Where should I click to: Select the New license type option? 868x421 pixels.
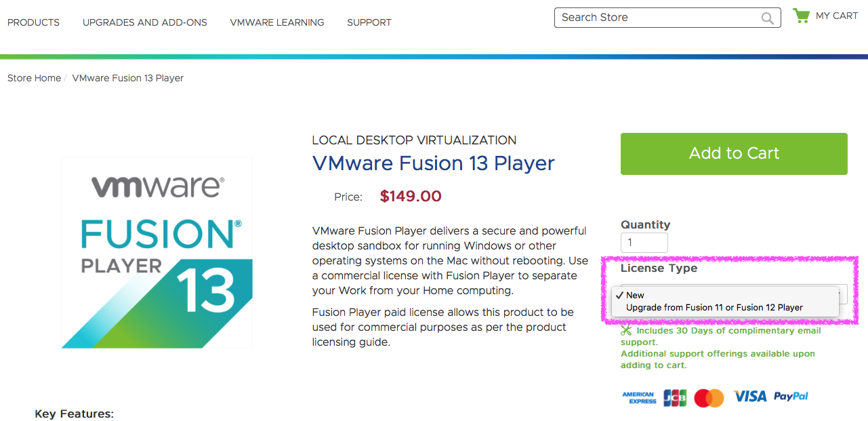[x=636, y=295]
